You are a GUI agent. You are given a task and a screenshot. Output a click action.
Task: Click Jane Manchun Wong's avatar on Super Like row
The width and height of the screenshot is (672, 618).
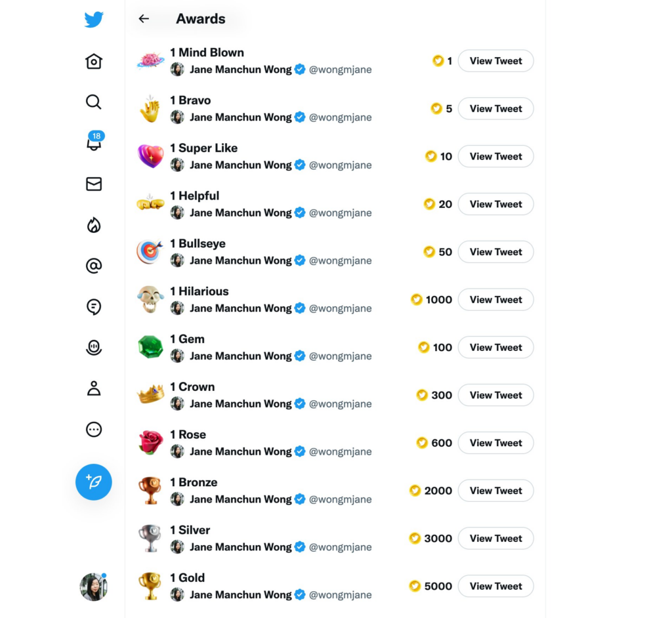[177, 165]
